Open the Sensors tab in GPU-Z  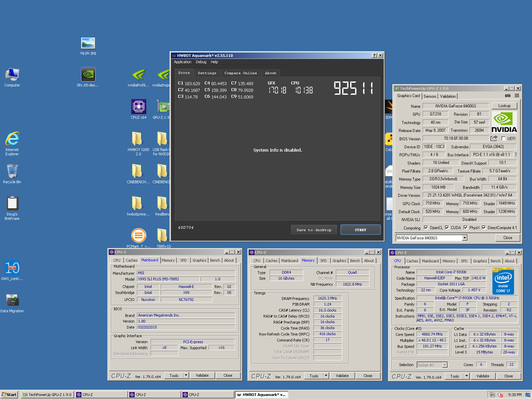click(x=430, y=96)
